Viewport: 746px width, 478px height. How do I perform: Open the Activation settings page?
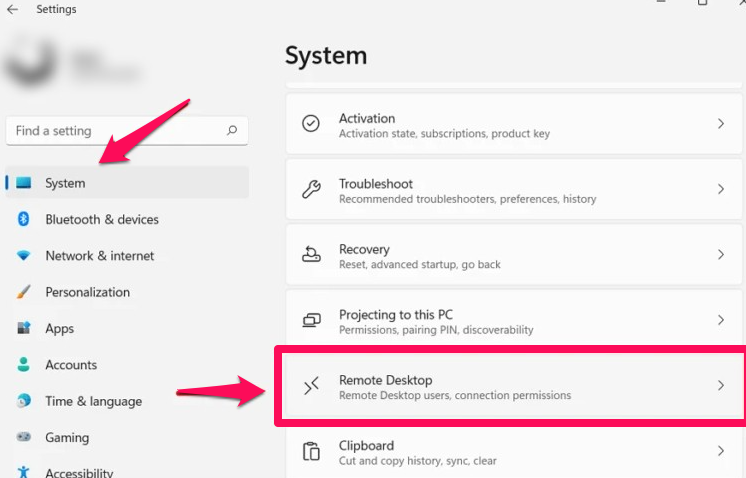[x=514, y=124]
